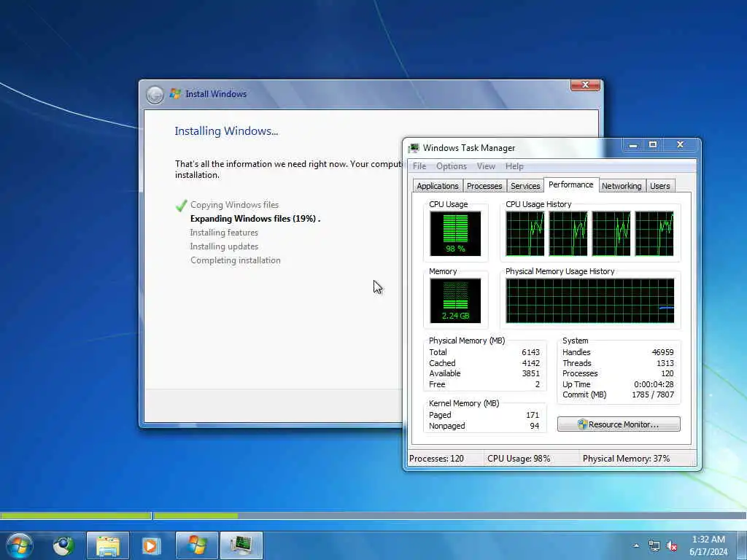Screen dimensions: 747x560
Task: Open Windows Explorer folder icon in taskbar
Action: click(108, 545)
